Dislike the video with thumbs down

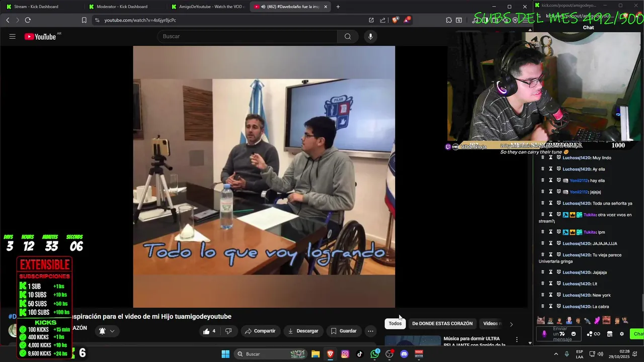tap(228, 331)
